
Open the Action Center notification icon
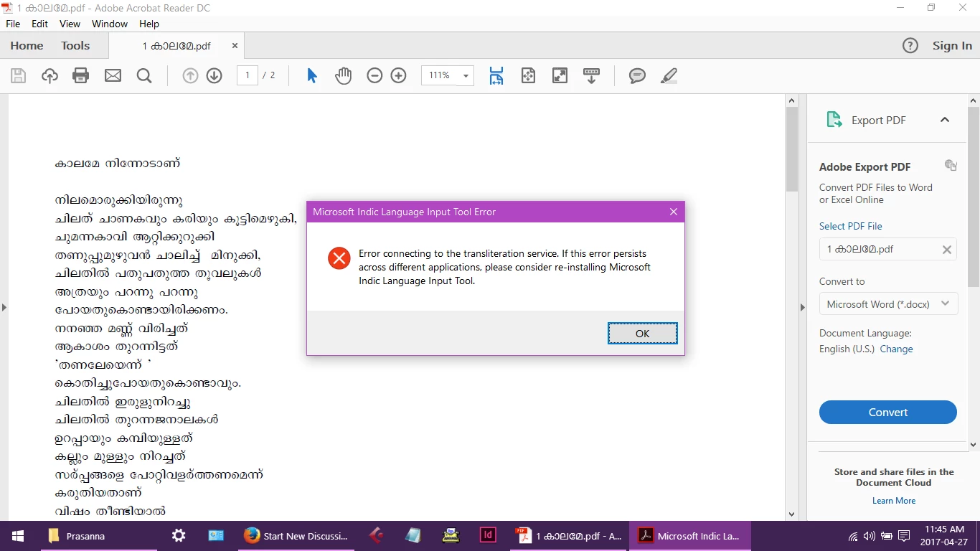(904, 536)
